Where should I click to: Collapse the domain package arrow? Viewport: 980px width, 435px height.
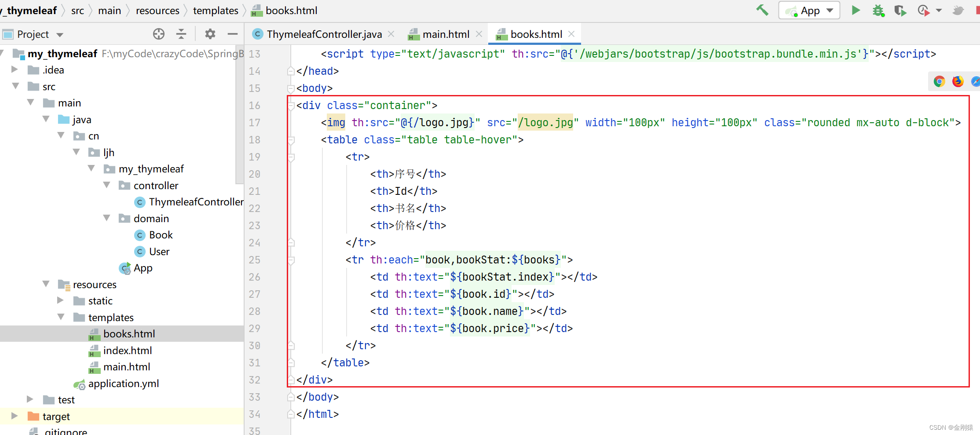pos(106,218)
